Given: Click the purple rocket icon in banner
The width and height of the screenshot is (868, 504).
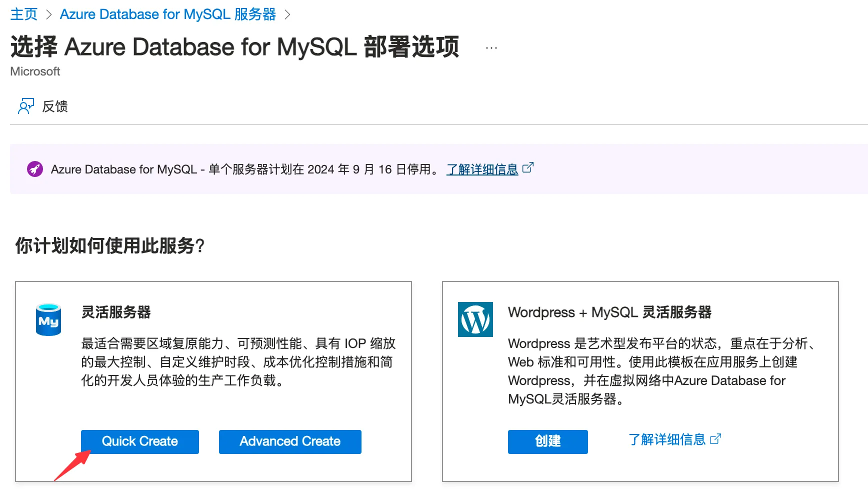Looking at the screenshot, I should pyautogui.click(x=34, y=169).
